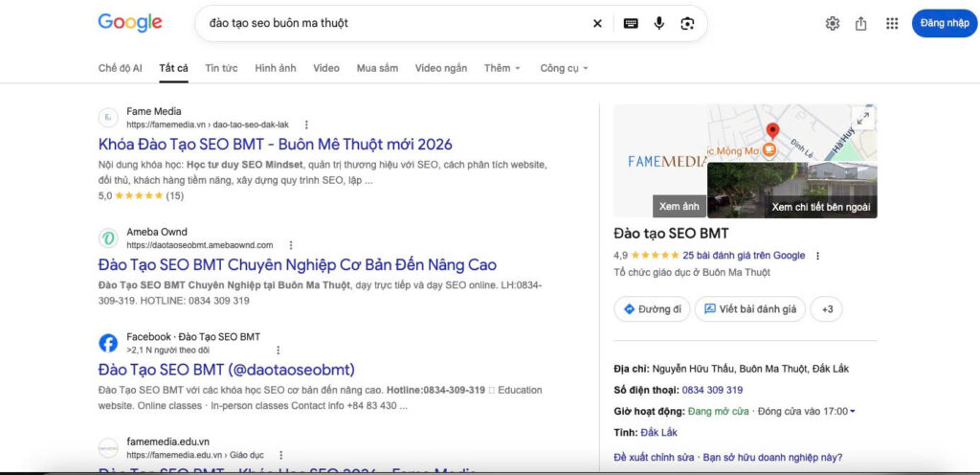
Task: Open the three-dot menu for Facebook result
Action: click(x=278, y=350)
